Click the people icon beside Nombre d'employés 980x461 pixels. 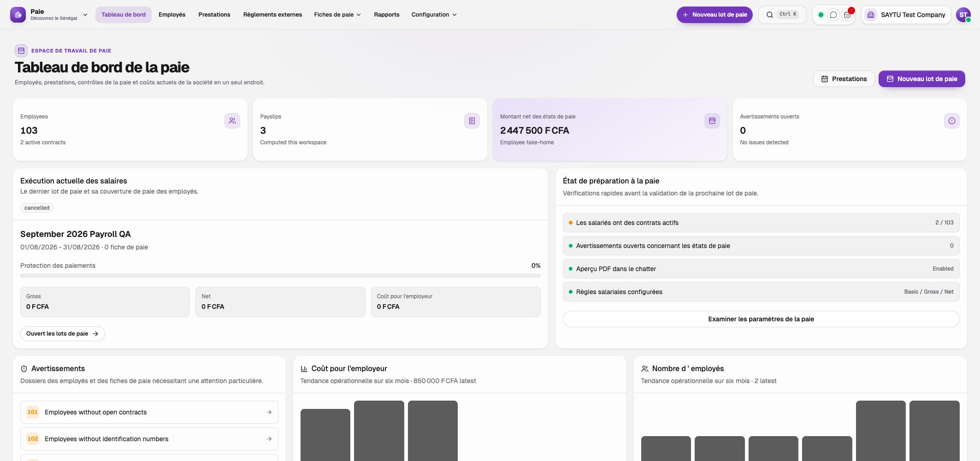pyautogui.click(x=645, y=369)
